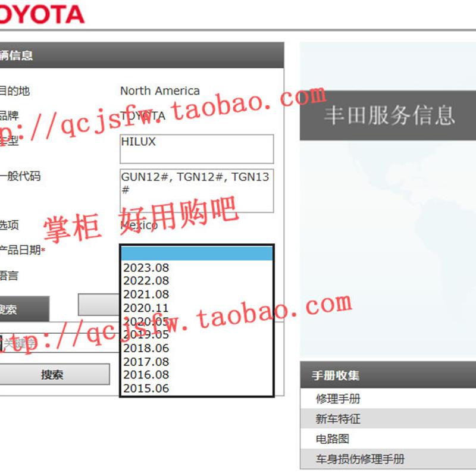Viewport: 476px width, 476px height.
Task: Pick 2020.05 from the date dropdown
Action: tap(197, 321)
